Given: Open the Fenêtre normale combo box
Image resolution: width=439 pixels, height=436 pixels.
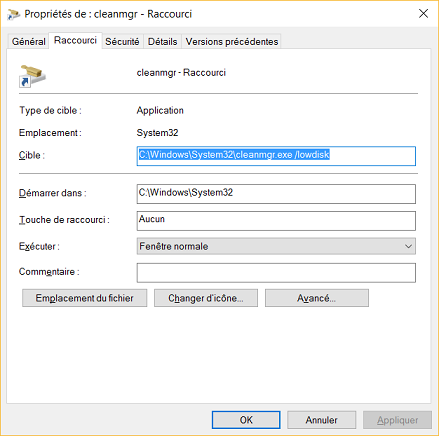Looking at the screenshot, I should pos(276,246).
